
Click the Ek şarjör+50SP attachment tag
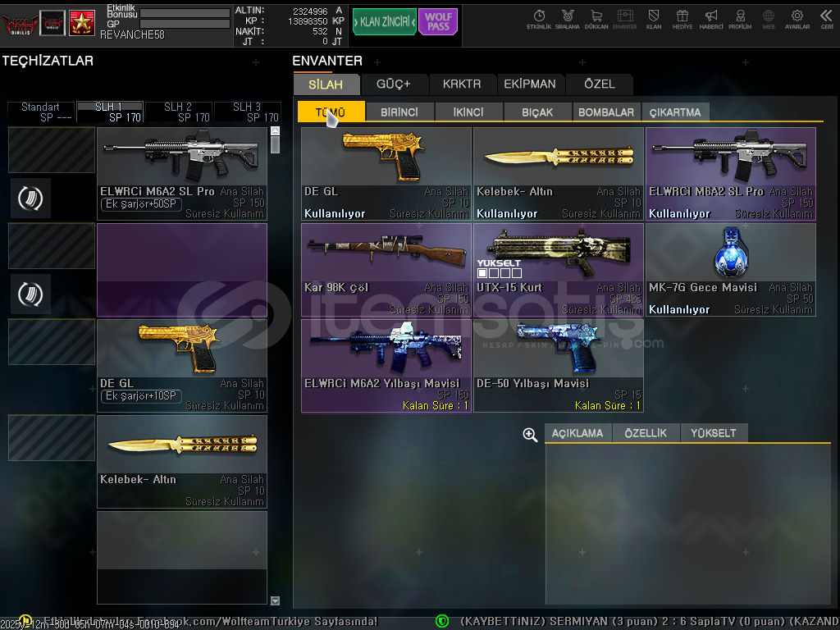click(x=141, y=204)
